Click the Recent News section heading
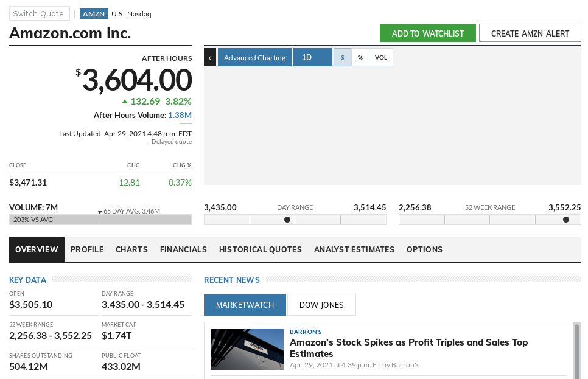 click(232, 280)
